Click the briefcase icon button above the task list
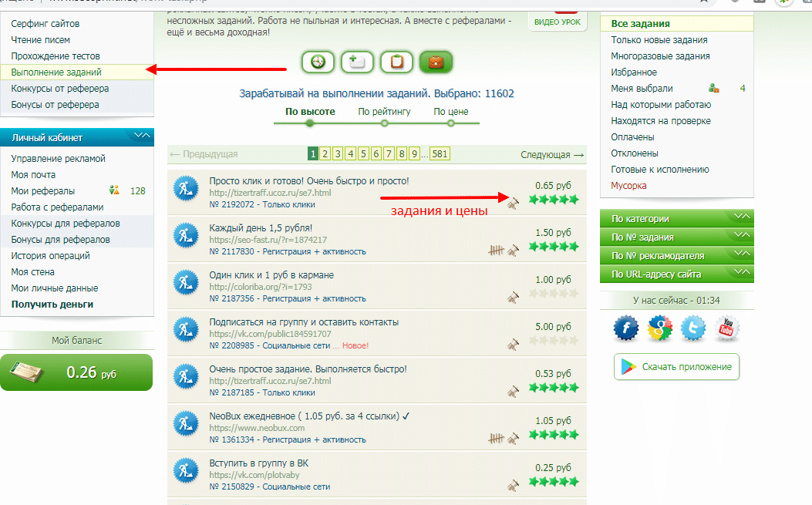This screenshot has height=505, width=812. point(436,62)
